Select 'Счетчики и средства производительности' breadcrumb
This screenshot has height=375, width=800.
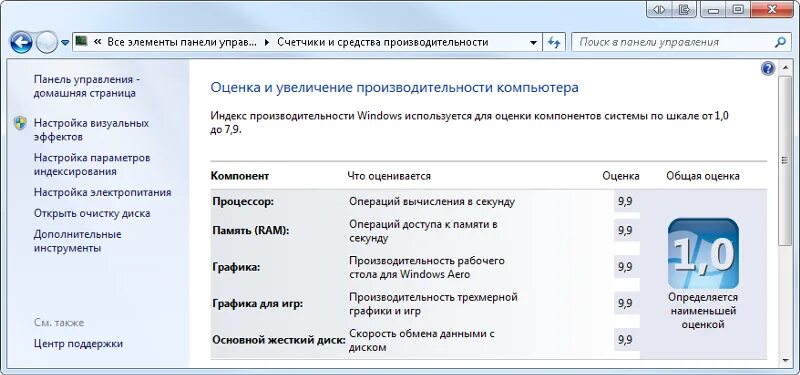[x=383, y=42]
